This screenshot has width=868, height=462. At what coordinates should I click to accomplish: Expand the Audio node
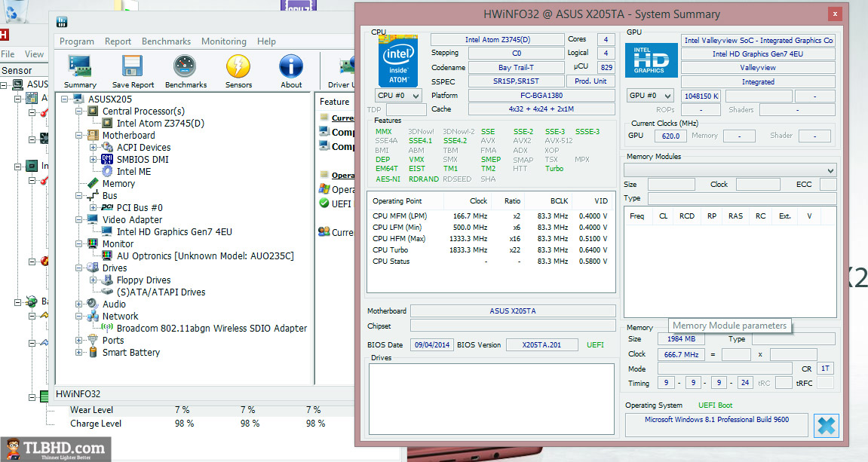[79, 304]
